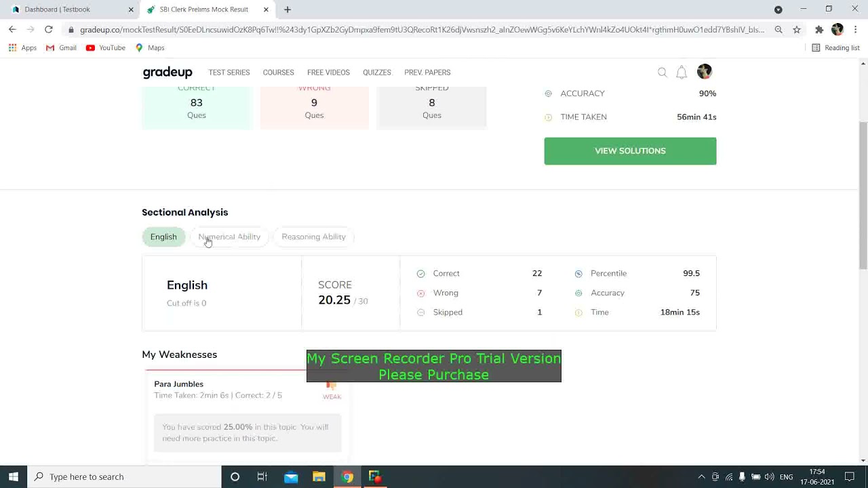Open the Maps bookmark

(150, 47)
